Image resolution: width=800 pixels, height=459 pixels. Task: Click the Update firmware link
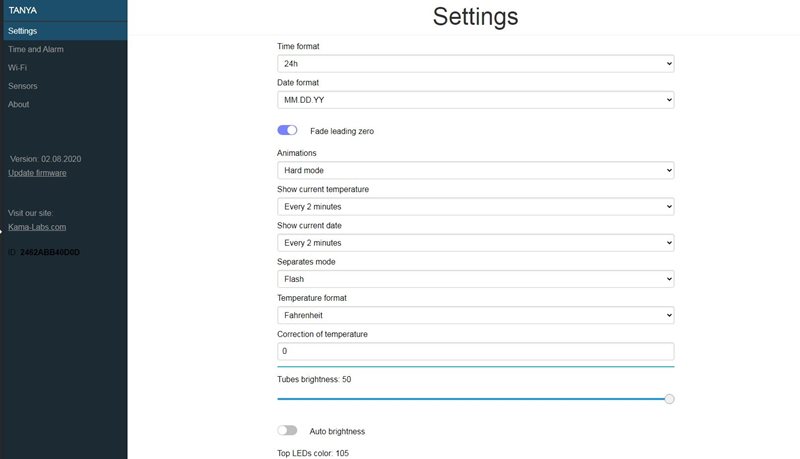pos(37,173)
